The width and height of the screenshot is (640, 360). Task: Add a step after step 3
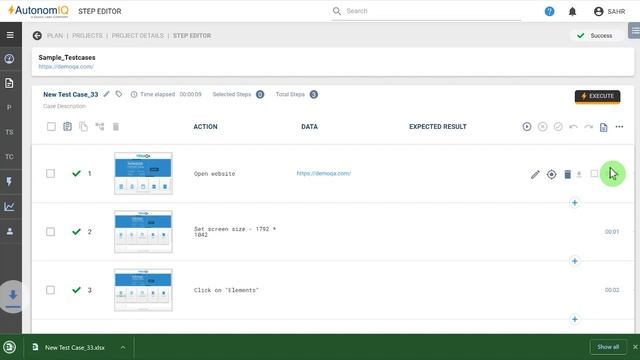575,319
